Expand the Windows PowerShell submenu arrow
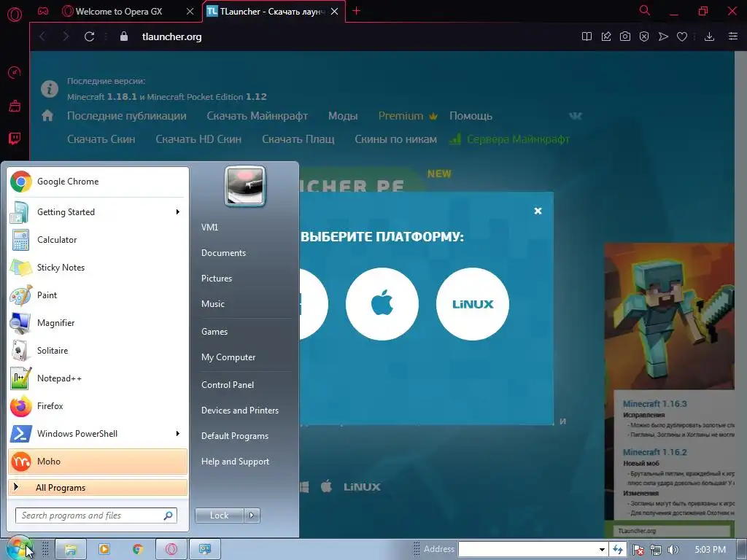This screenshot has height=560, width=747. [178, 433]
